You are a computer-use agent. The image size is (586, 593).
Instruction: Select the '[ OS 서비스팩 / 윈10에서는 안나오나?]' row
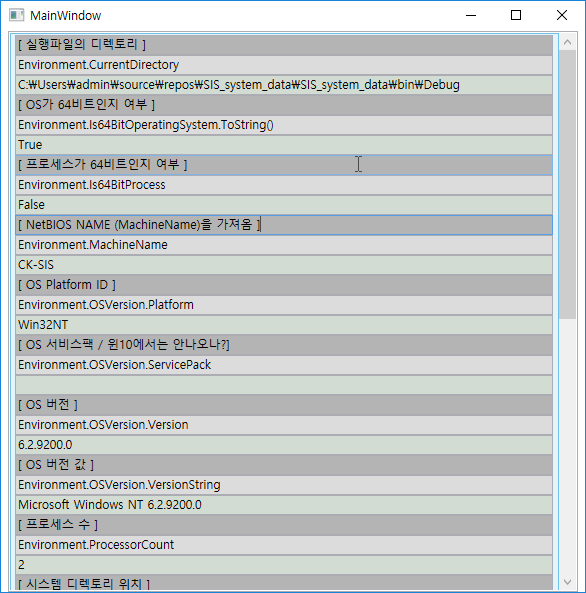tap(284, 345)
